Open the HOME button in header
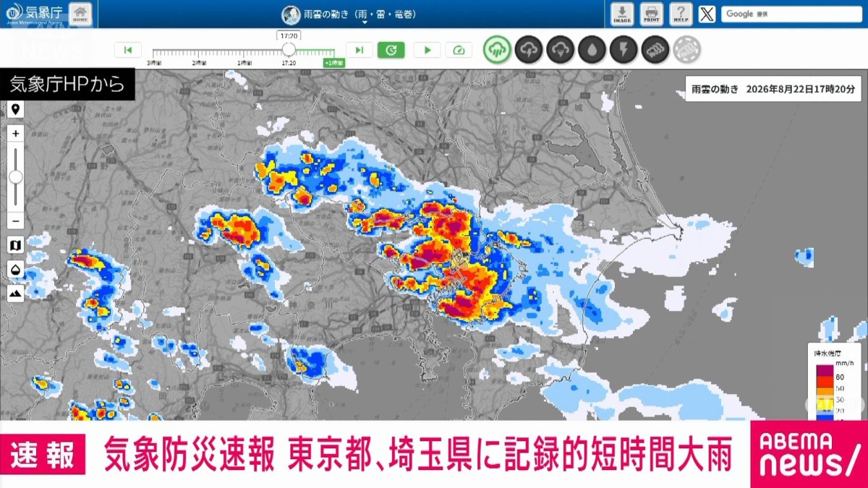 click(82, 13)
